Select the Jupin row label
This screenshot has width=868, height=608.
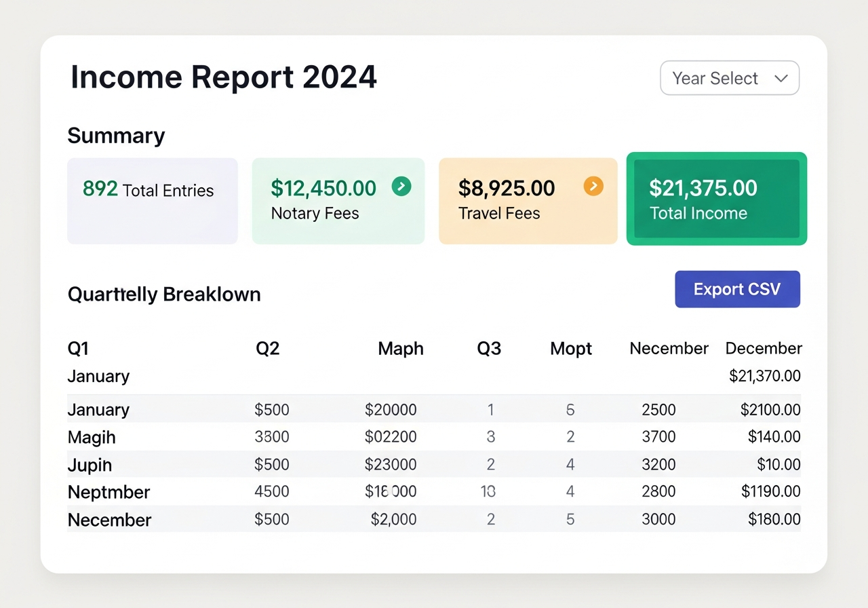coord(90,465)
